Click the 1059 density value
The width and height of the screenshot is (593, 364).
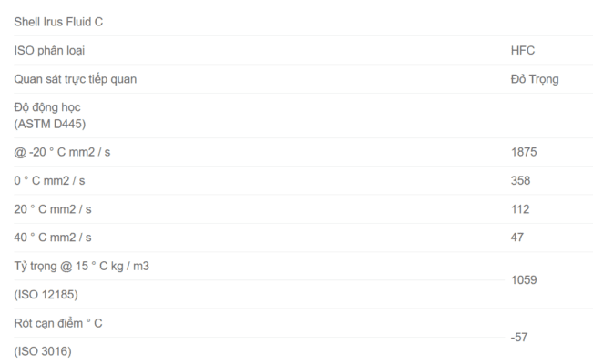526,280
